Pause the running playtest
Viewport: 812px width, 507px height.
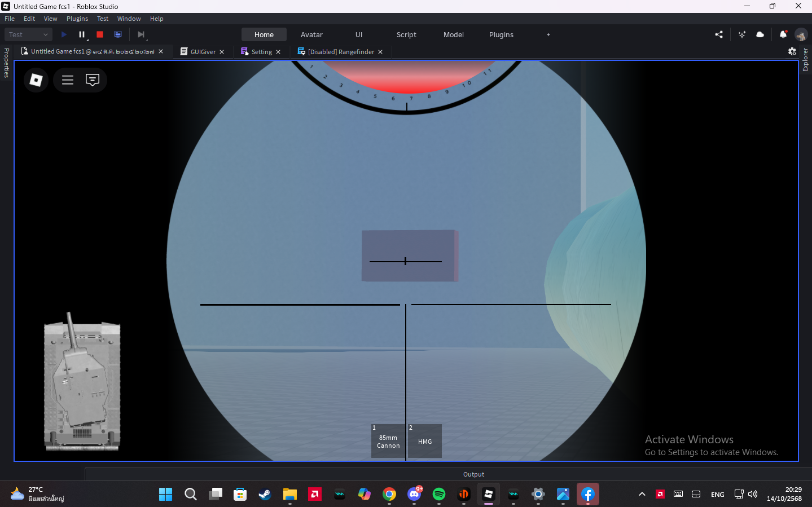[x=82, y=34]
